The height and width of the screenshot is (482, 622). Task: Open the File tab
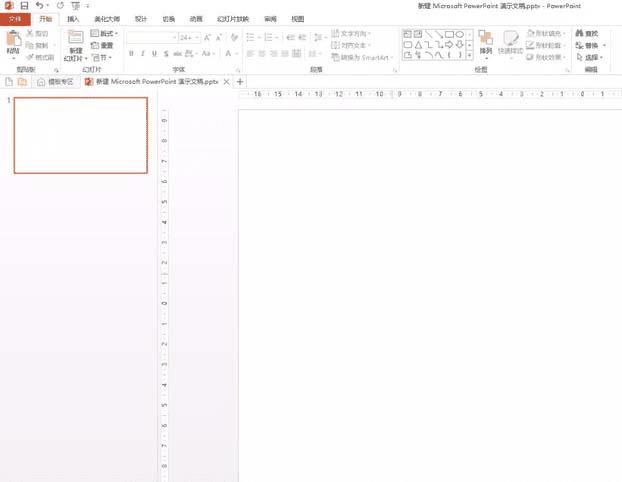15,19
